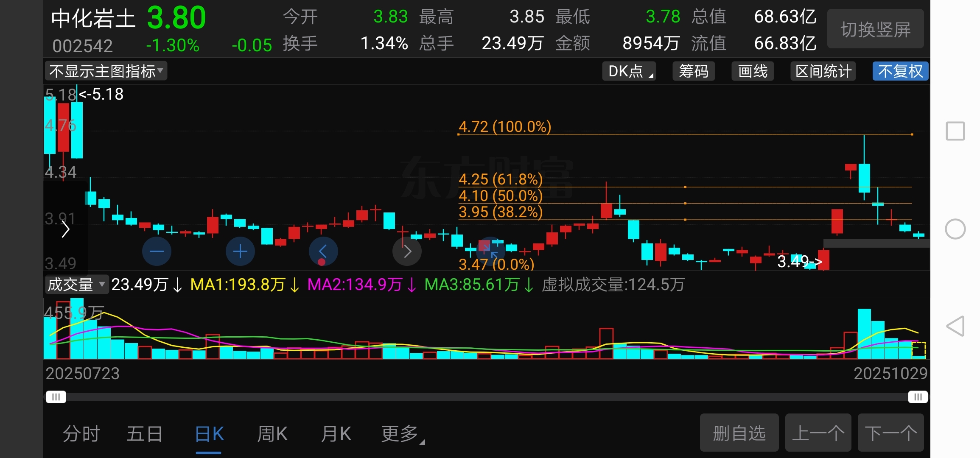
Task: Enable 区间统计 range statistics mode
Action: [823, 71]
